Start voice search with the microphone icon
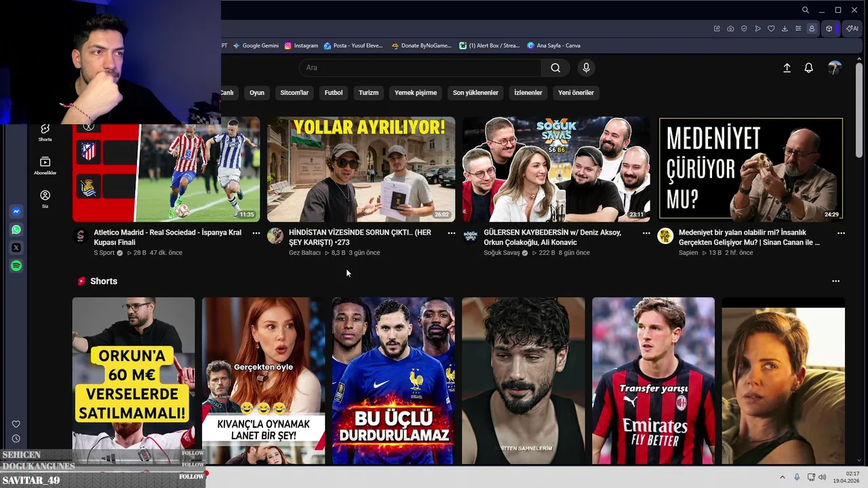The image size is (868, 488). point(587,68)
